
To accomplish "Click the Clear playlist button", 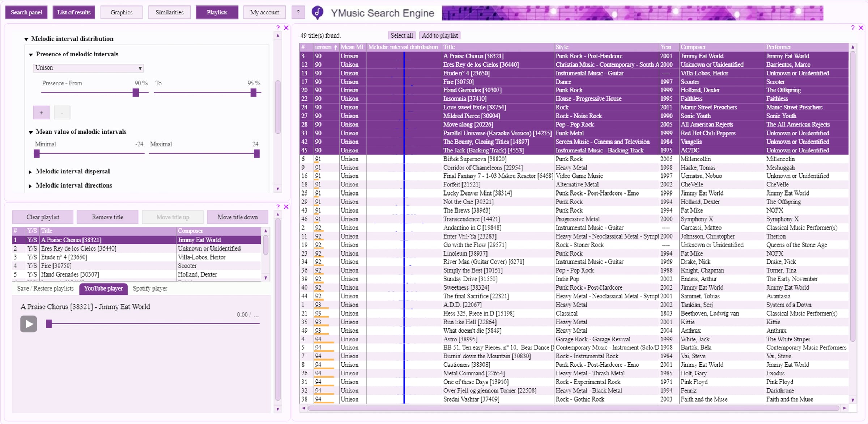I will tap(43, 217).
